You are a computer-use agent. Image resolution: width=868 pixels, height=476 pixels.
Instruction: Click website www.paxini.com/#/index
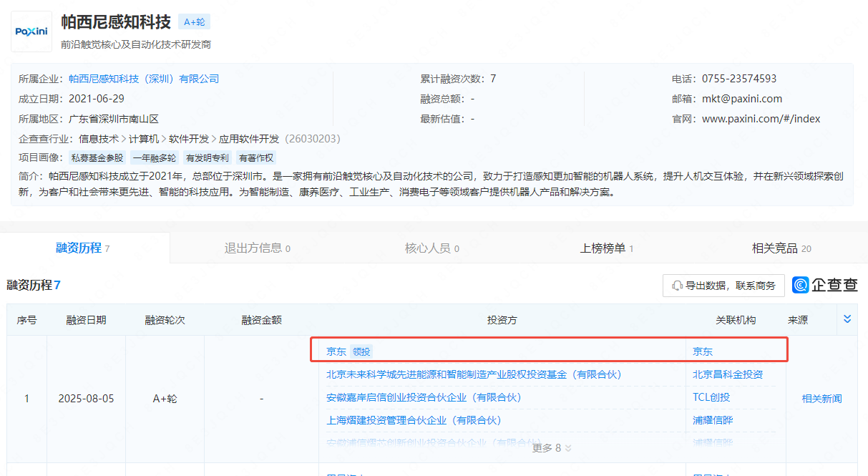pyautogui.click(x=761, y=119)
